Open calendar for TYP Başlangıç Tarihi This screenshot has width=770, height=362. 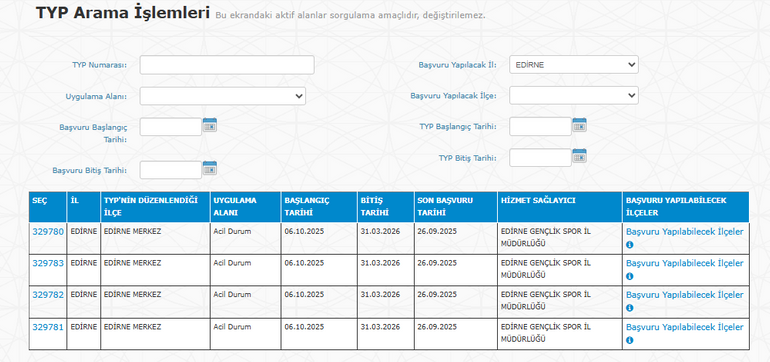[579, 125]
